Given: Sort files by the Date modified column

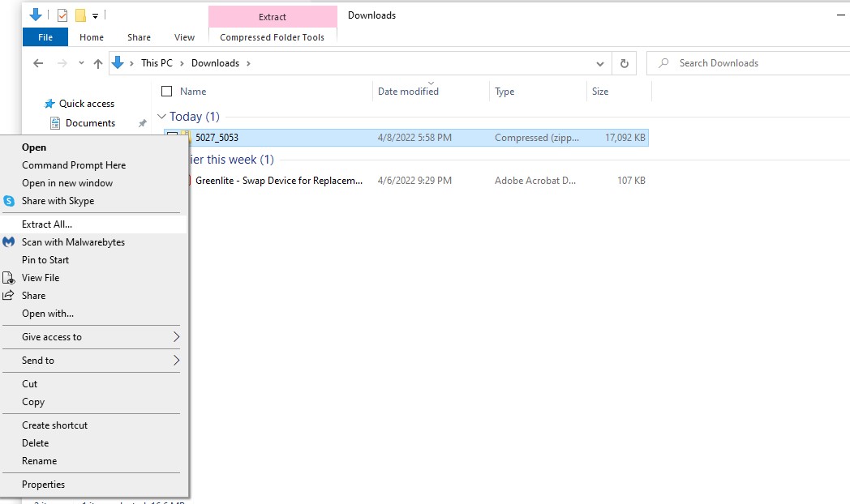Looking at the screenshot, I should (408, 92).
